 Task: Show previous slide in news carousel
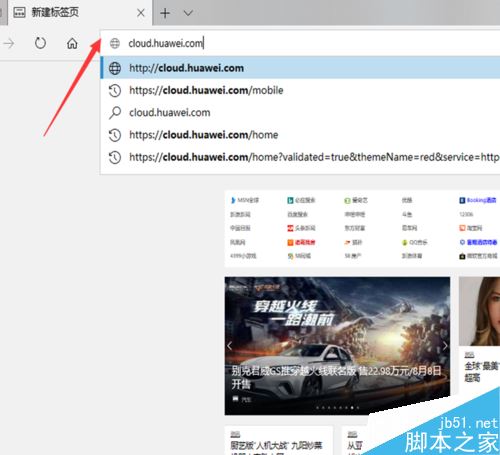click(x=230, y=346)
